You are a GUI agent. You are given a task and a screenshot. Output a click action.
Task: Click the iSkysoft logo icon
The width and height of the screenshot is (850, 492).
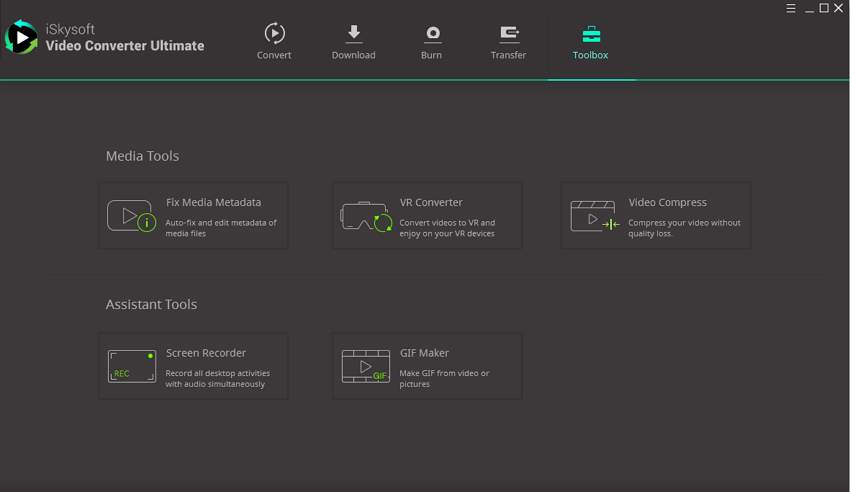[21, 38]
